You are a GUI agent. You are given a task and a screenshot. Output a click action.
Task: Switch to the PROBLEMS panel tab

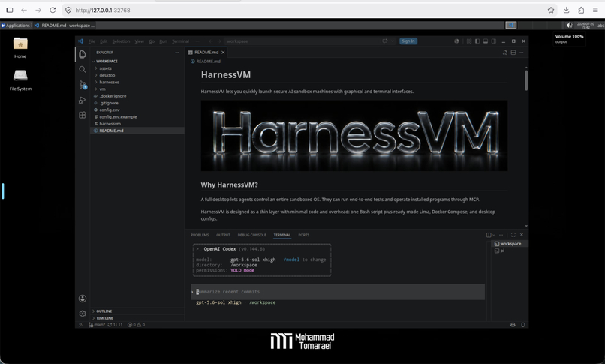(x=200, y=235)
